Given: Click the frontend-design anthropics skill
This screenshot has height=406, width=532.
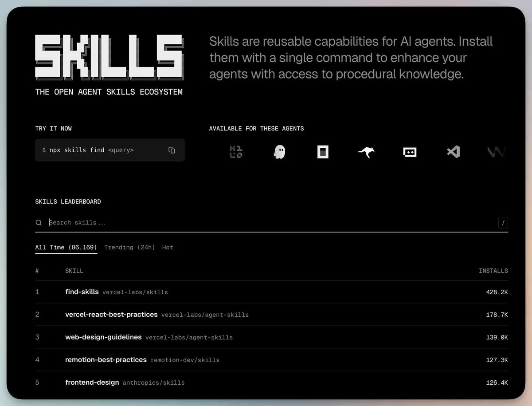Looking at the screenshot, I should click(x=92, y=382).
